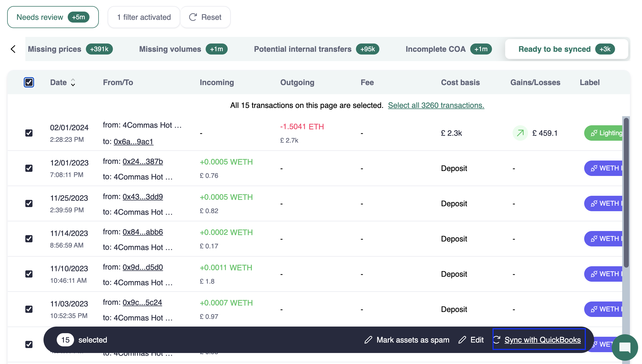Click the Reset refresh icon

click(x=193, y=17)
